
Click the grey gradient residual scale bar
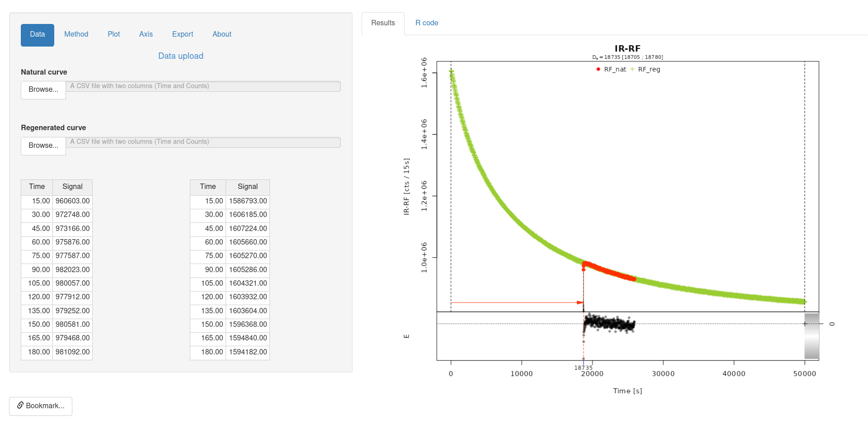point(811,336)
